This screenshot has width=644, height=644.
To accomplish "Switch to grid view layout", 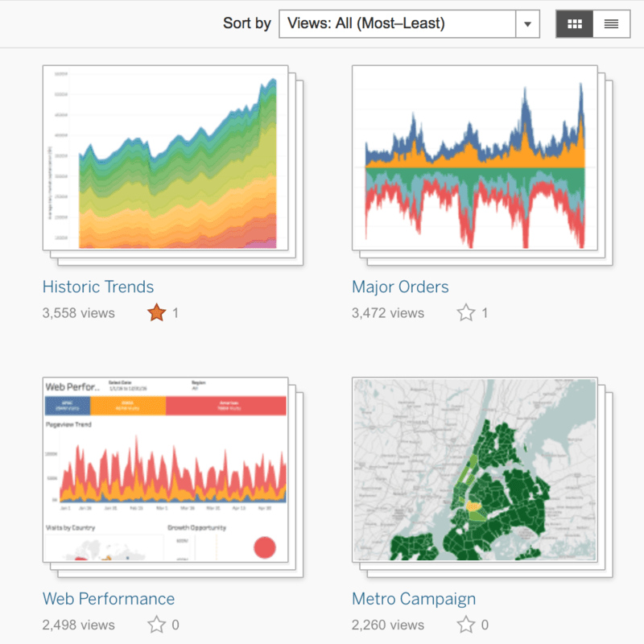I will coord(575,24).
